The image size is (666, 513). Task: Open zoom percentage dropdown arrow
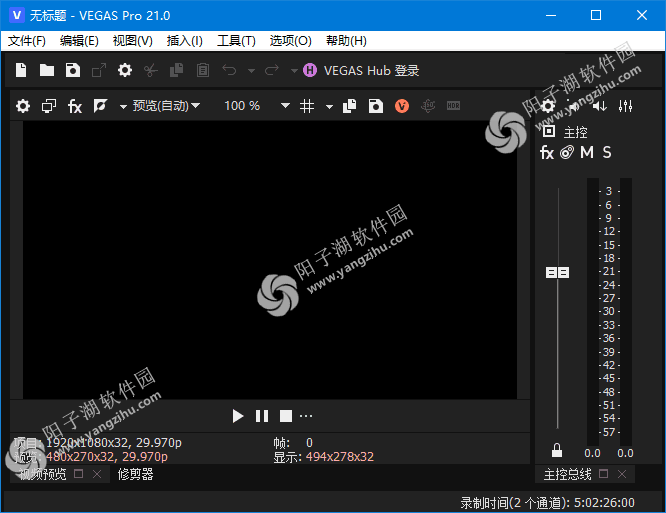[285, 105]
